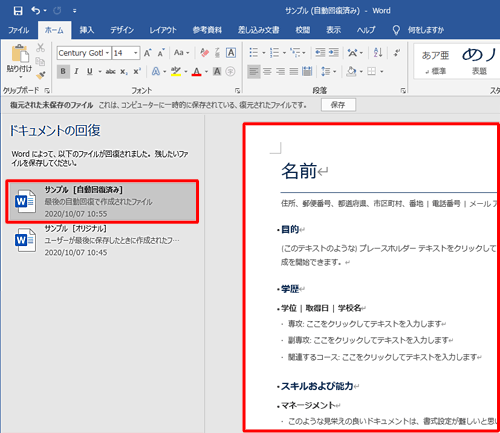Click the Character Border icon
500x433 pixels.
(231, 53)
